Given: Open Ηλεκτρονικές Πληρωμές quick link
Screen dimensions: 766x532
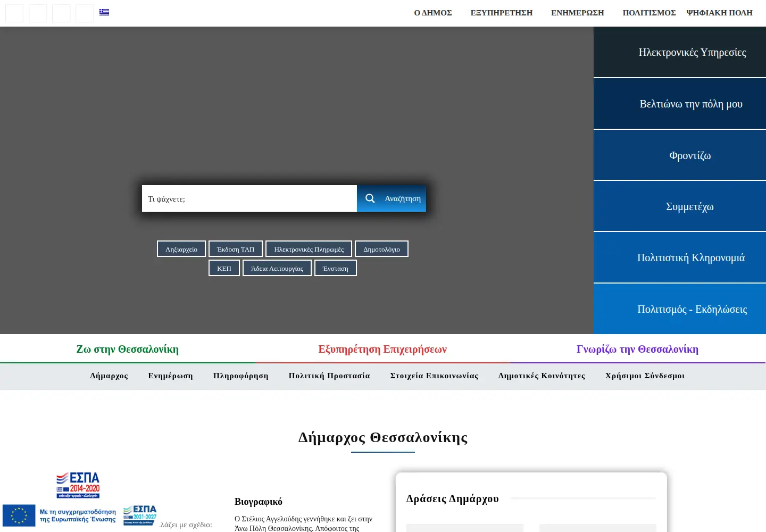Looking at the screenshot, I should (x=309, y=249).
